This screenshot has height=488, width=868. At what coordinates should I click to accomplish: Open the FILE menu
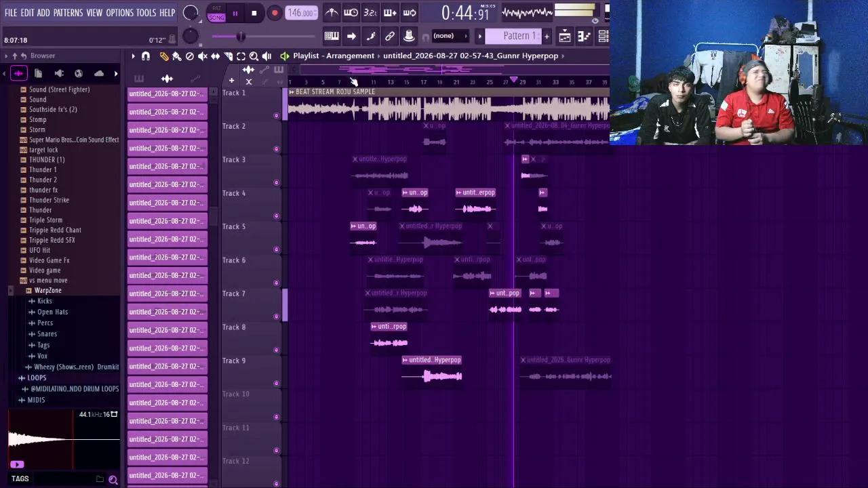point(11,13)
